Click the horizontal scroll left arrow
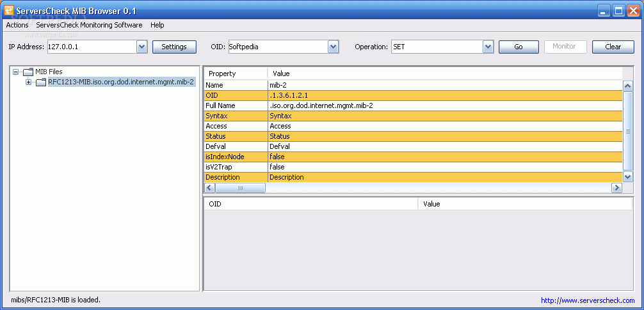 (209, 188)
